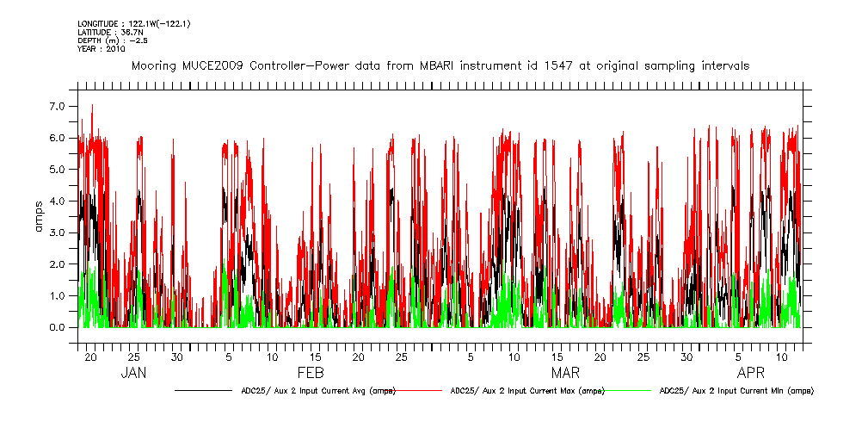Click the Input Current Min legend text

click(736, 391)
